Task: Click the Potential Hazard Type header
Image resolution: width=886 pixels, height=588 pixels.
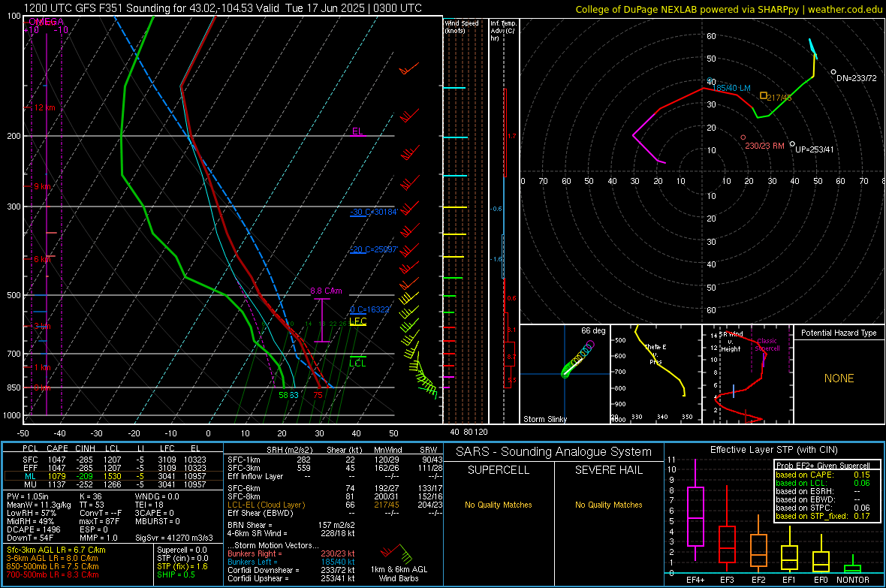Action: point(839,333)
